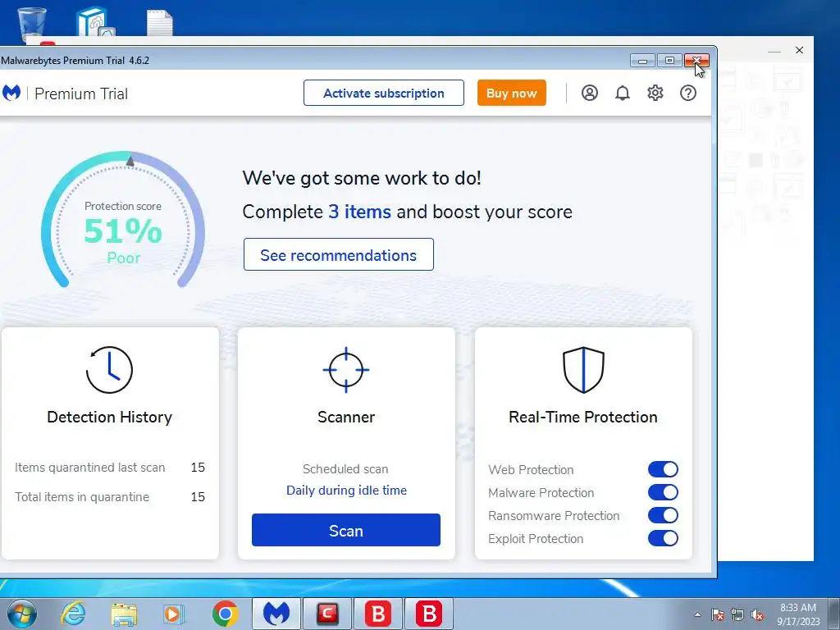Click the Exploit Protection label
This screenshot has width=840, height=630.
point(536,539)
